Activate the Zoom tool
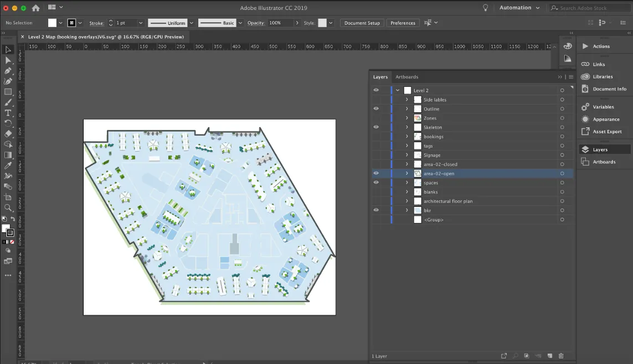This screenshot has height=364, width=633. pyautogui.click(x=8, y=207)
